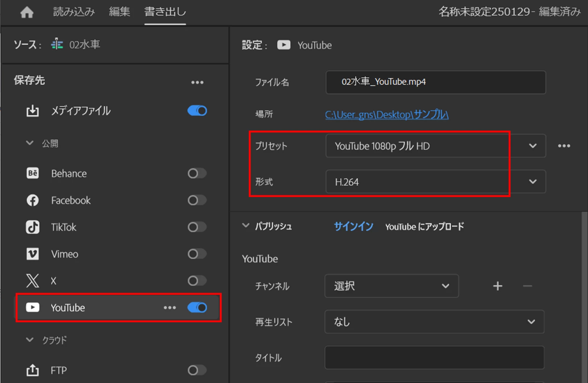
Task: Select the Behance destination label
Action: click(69, 174)
